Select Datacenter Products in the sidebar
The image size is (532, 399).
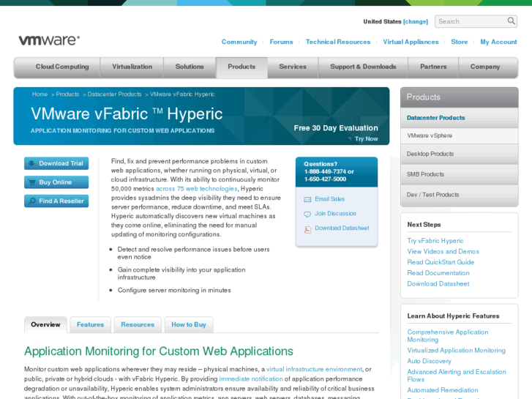tap(460, 118)
